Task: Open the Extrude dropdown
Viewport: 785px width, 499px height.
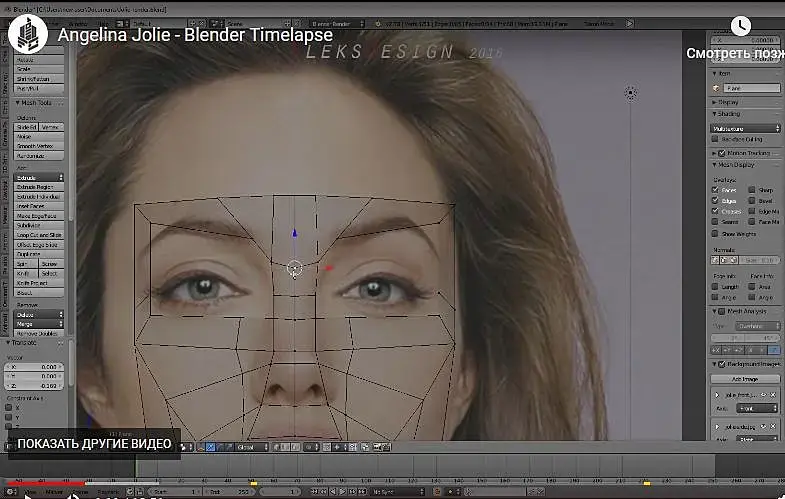Action: [39, 178]
